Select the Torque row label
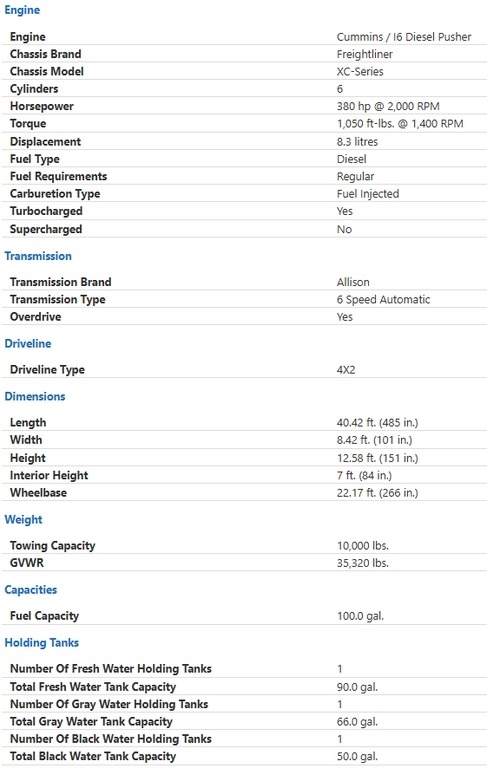The width and height of the screenshot is (487, 768). [x=28, y=123]
